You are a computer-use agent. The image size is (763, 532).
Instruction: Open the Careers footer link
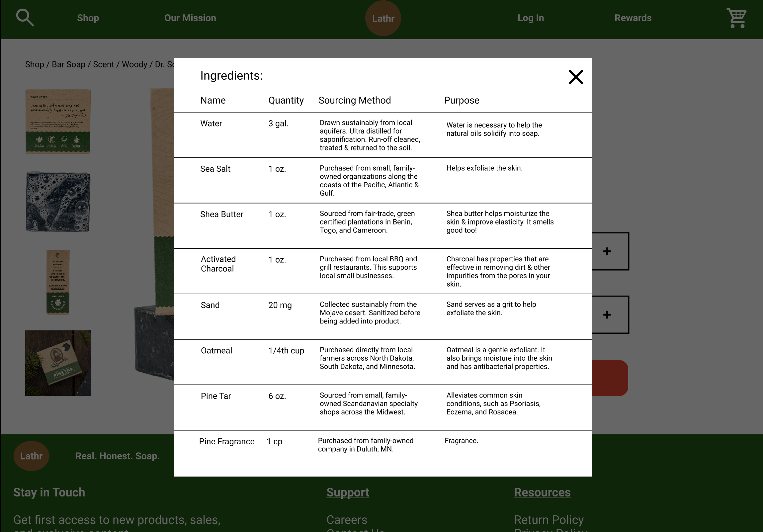pos(347,519)
